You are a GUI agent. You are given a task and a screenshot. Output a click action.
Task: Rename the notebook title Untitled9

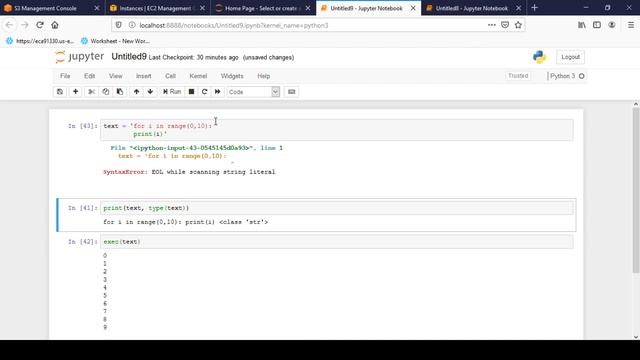click(129, 57)
